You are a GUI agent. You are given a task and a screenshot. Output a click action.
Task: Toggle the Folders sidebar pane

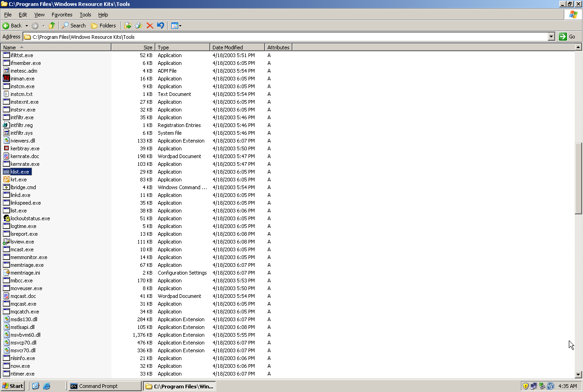point(104,26)
